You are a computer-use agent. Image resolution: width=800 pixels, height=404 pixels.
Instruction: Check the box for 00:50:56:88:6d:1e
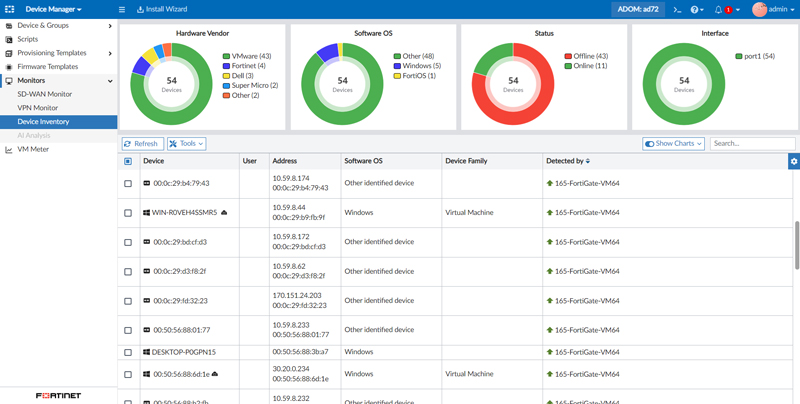[128, 374]
